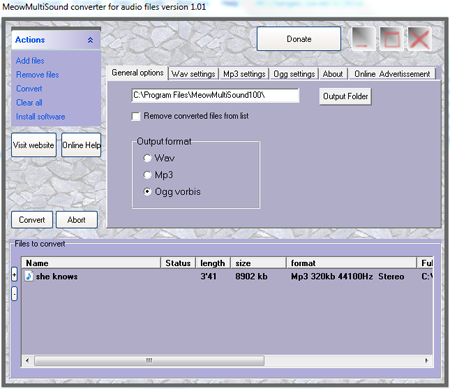Viewport: 450px width, 389px height.
Task: Enable Remove converted files from list
Action: [136, 116]
